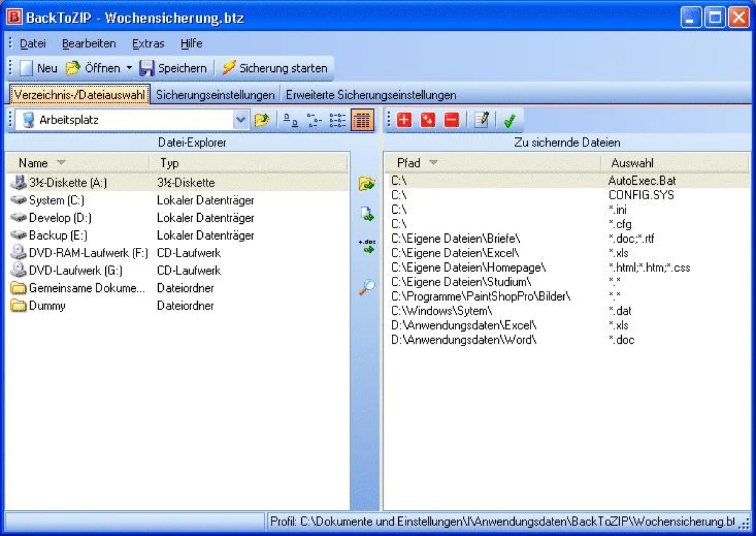Select the System (C:) drive entry
Screen dimensions: 756x536
click(x=60, y=200)
